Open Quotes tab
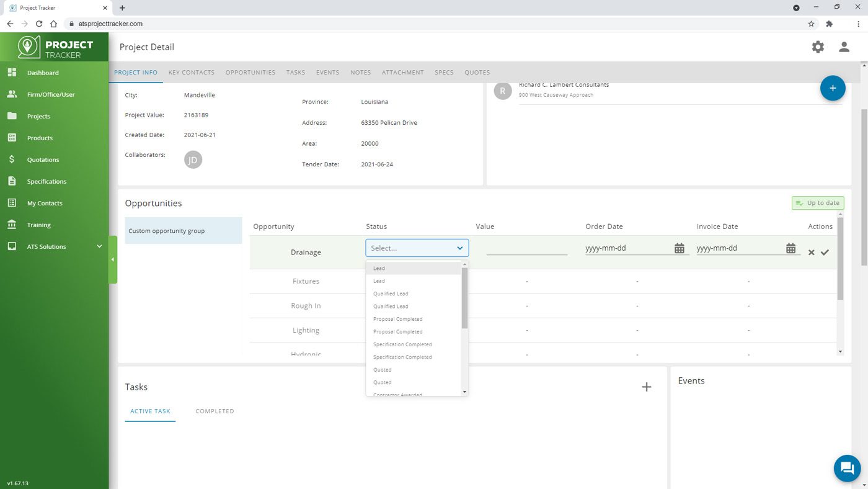This screenshot has height=489, width=868. coord(477,73)
